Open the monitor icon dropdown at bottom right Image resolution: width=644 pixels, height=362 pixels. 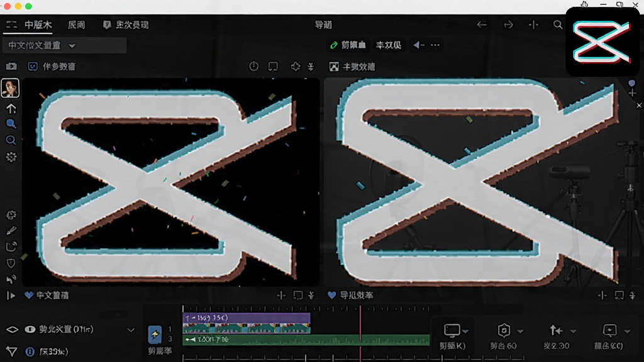click(x=456, y=331)
